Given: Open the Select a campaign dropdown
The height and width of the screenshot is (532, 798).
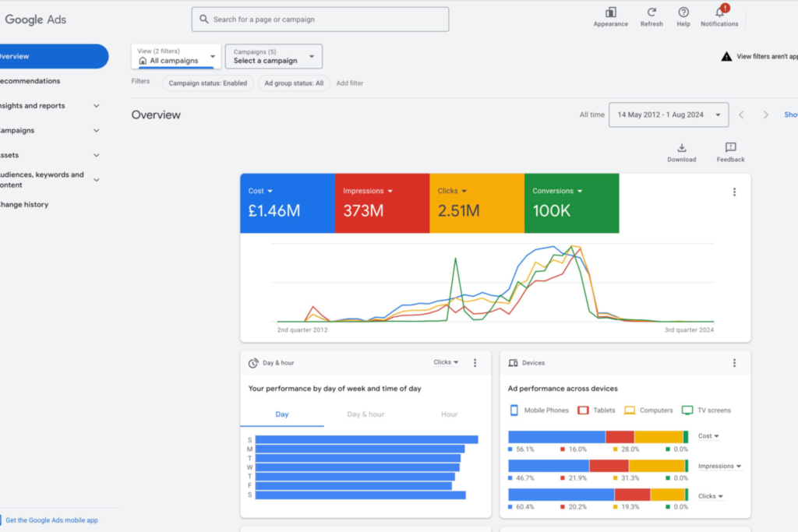Looking at the screenshot, I should tap(274, 56).
